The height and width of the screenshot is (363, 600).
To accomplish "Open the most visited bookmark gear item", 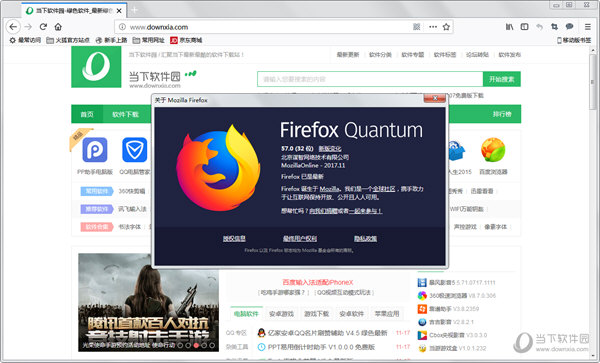I will tap(25, 40).
